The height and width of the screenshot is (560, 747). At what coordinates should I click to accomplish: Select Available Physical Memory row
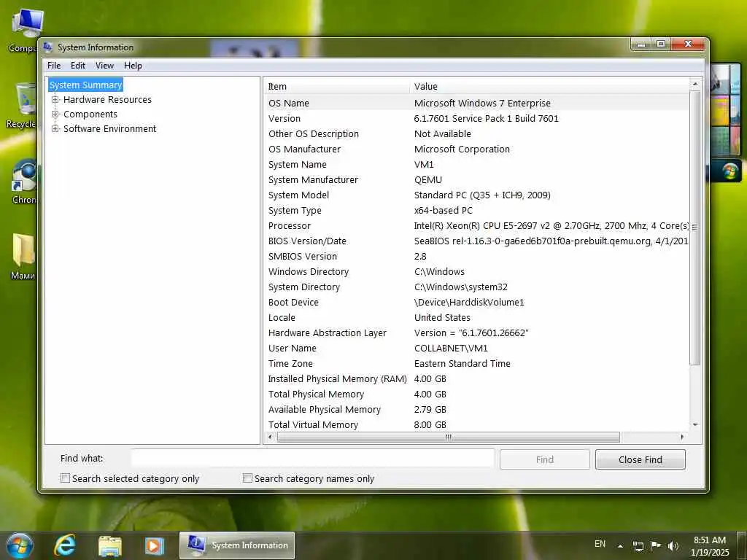tap(476, 409)
